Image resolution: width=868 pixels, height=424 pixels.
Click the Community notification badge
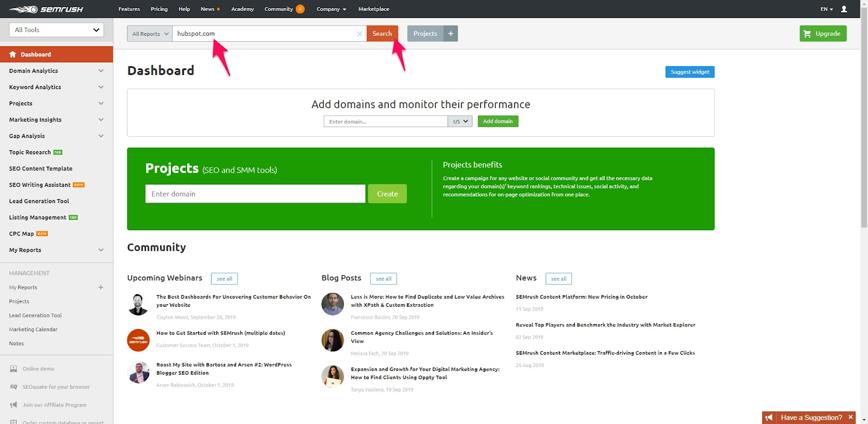point(300,9)
